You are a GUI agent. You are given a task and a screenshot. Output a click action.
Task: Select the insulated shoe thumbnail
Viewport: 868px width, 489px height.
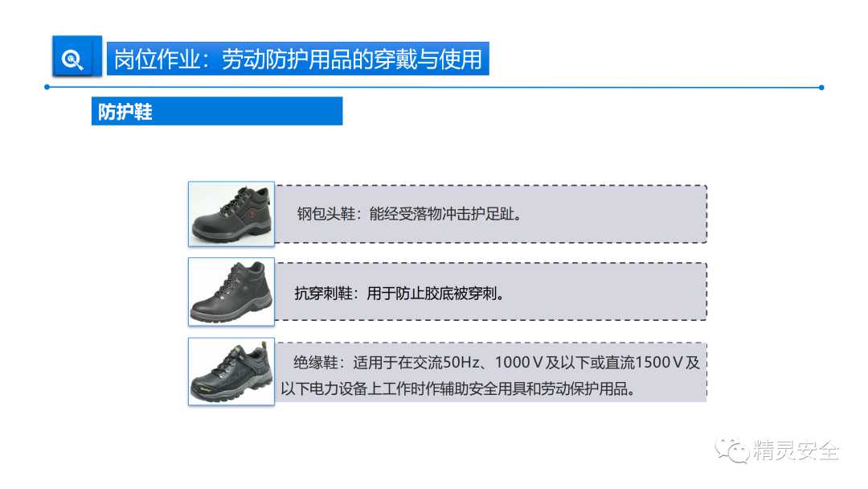click(x=231, y=372)
